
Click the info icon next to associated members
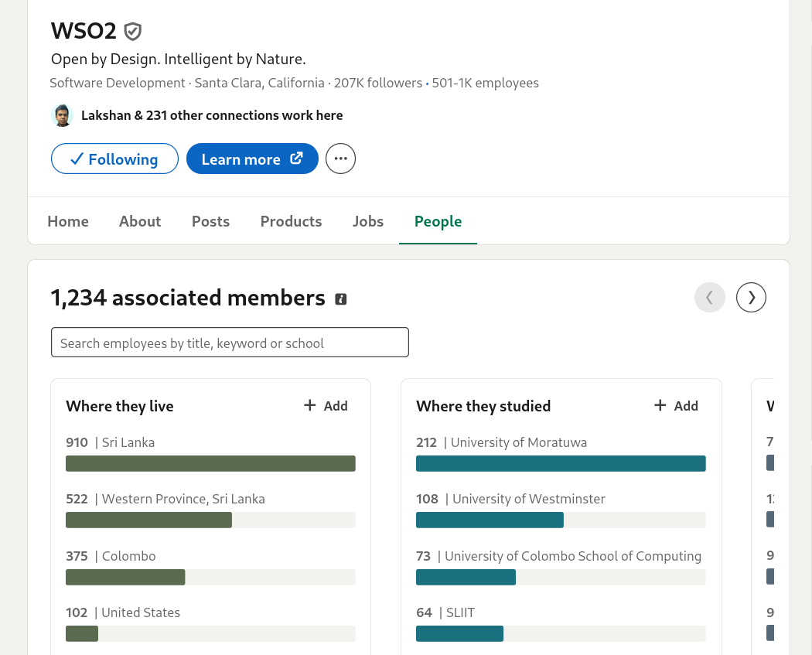[x=341, y=299]
